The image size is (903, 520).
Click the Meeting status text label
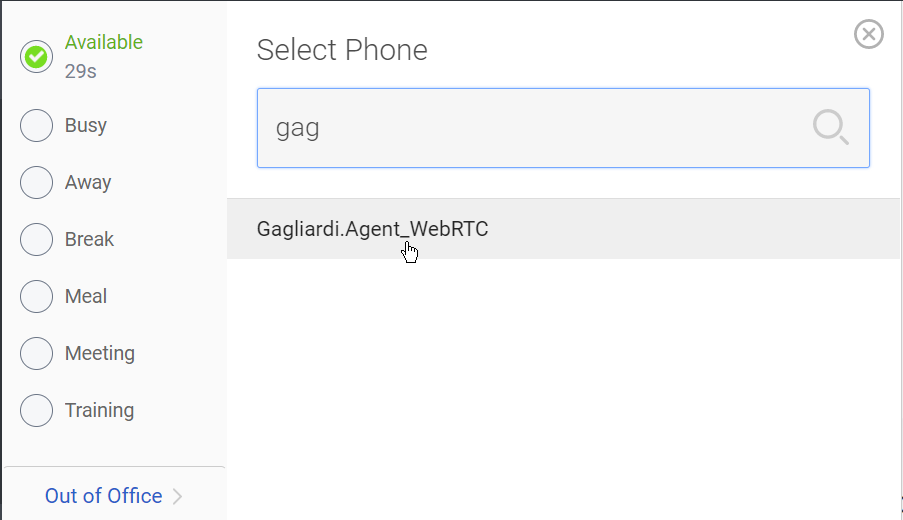coord(100,353)
